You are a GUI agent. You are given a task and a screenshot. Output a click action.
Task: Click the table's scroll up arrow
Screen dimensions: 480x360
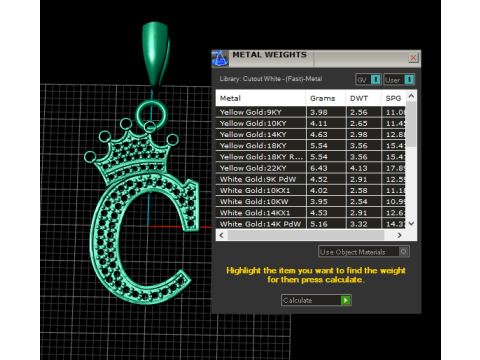point(411,96)
